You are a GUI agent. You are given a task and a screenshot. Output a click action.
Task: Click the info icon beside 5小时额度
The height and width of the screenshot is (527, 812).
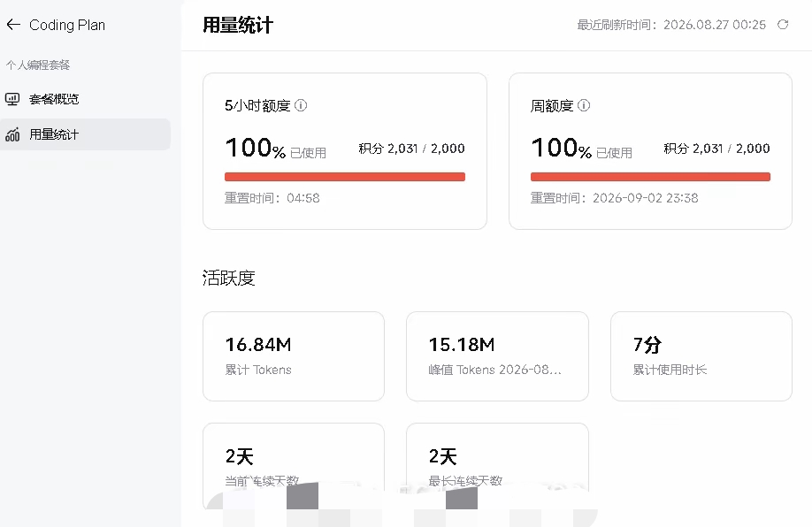pyautogui.click(x=301, y=105)
